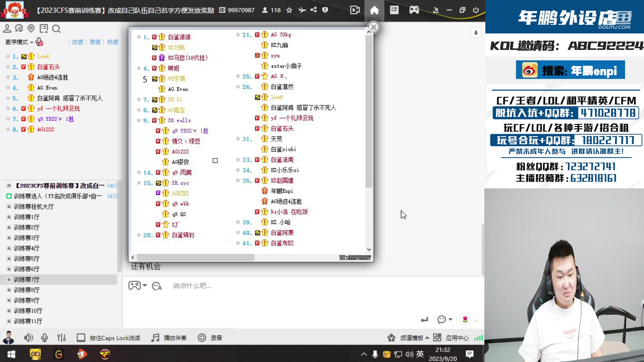The height and width of the screenshot is (362, 644).
Task: Expand the game icon dropdown arrow in chat bar
Action: tap(145, 286)
